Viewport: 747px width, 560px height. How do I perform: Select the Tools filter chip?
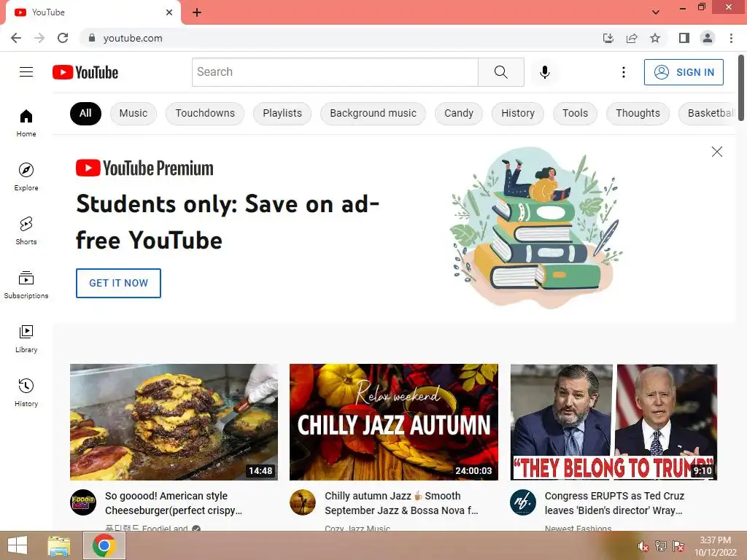coord(575,113)
